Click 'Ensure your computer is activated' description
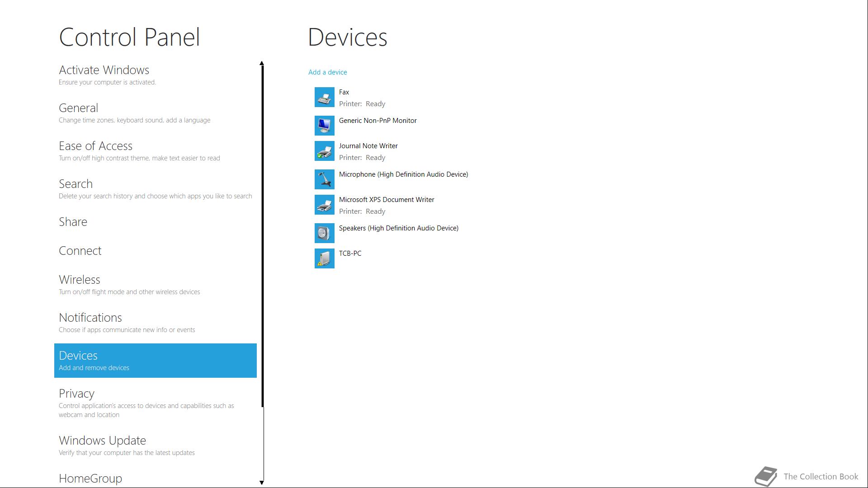 pyautogui.click(x=107, y=82)
